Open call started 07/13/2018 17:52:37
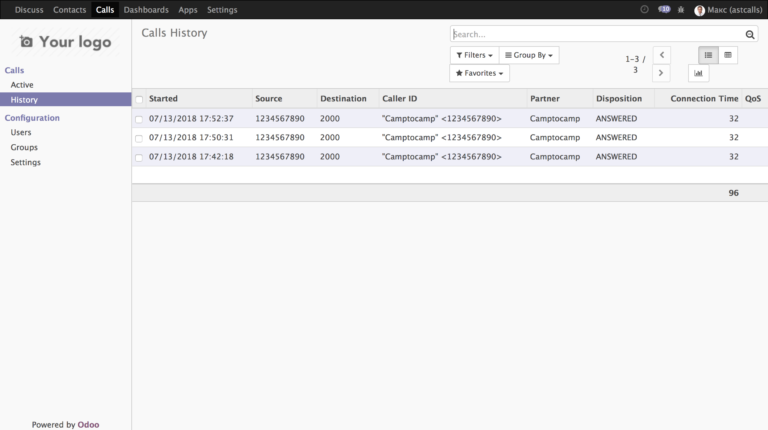 click(x=191, y=119)
